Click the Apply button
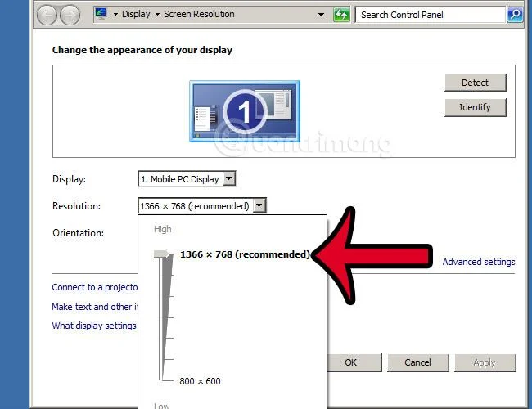532x409 pixels. click(x=485, y=362)
